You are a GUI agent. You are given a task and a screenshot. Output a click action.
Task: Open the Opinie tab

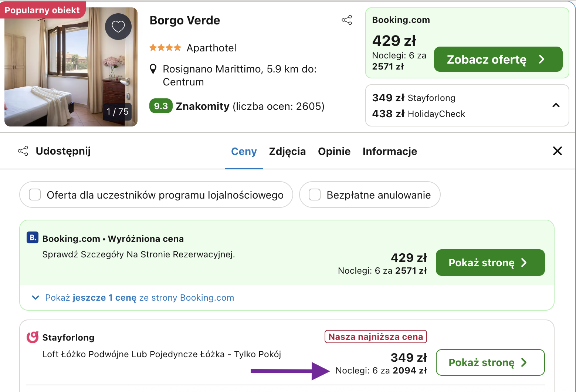334,151
